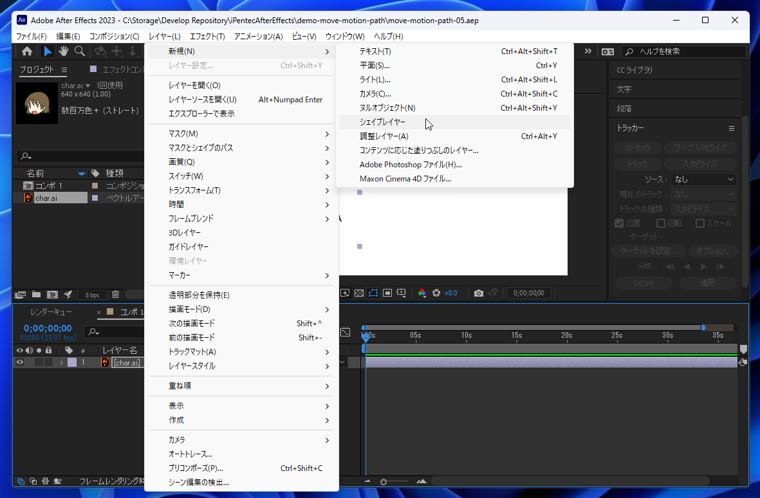
Task: Select the Hand tool
Action: pyautogui.click(x=63, y=52)
